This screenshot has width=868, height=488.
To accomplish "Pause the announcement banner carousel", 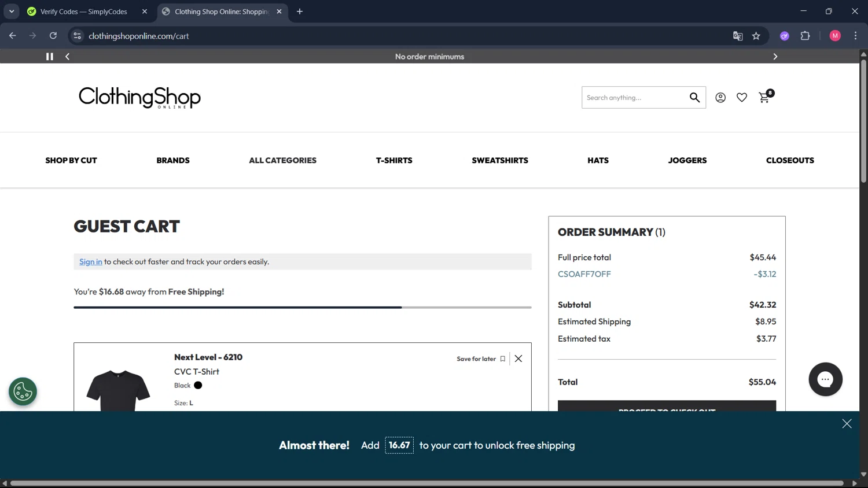I will 50,57.
